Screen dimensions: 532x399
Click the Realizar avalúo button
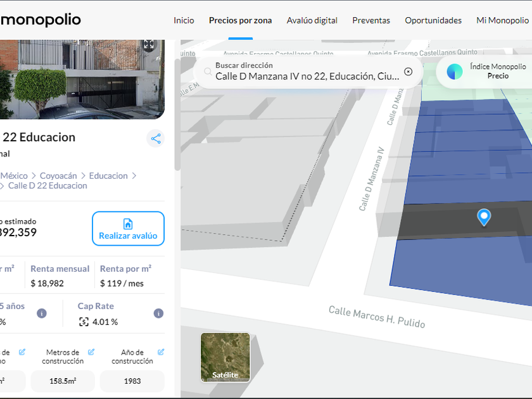(128, 229)
